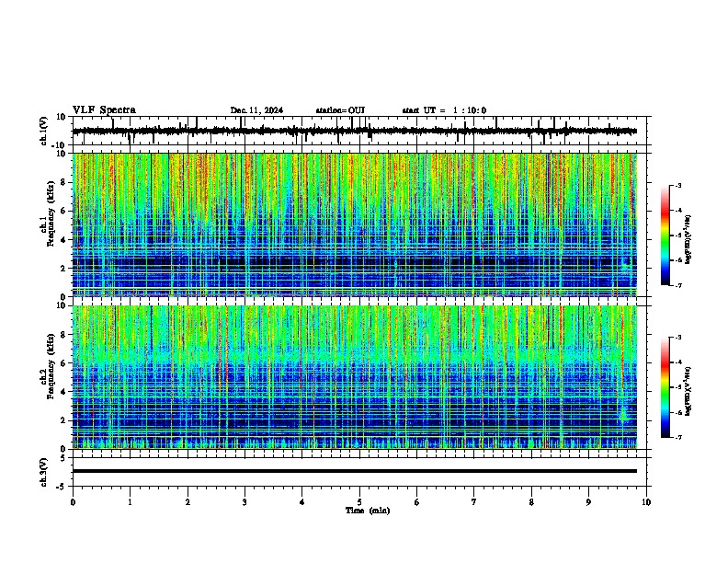Click the "-7" label on ch.1 colorbar
The height and width of the screenshot is (563, 728).
[x=678, y=285]
